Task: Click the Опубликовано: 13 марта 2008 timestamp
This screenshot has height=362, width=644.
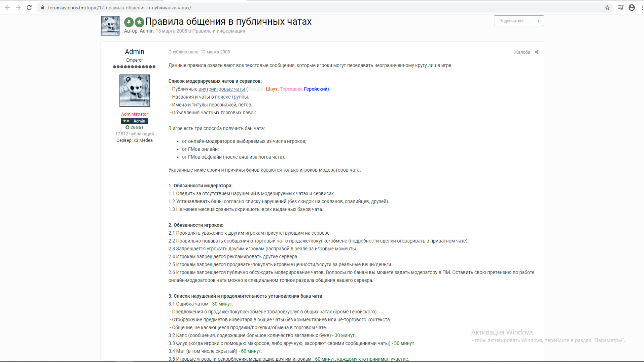Action: [199, 52]
